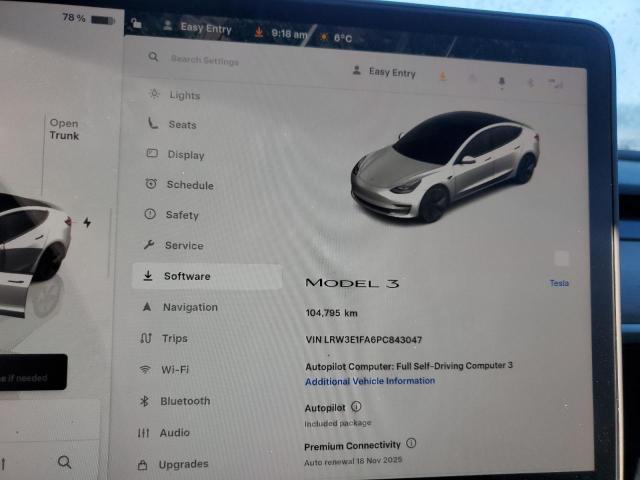640x480 pixels.
Task: Click the Lights sun icon
Action: click(x=154, y=94)
